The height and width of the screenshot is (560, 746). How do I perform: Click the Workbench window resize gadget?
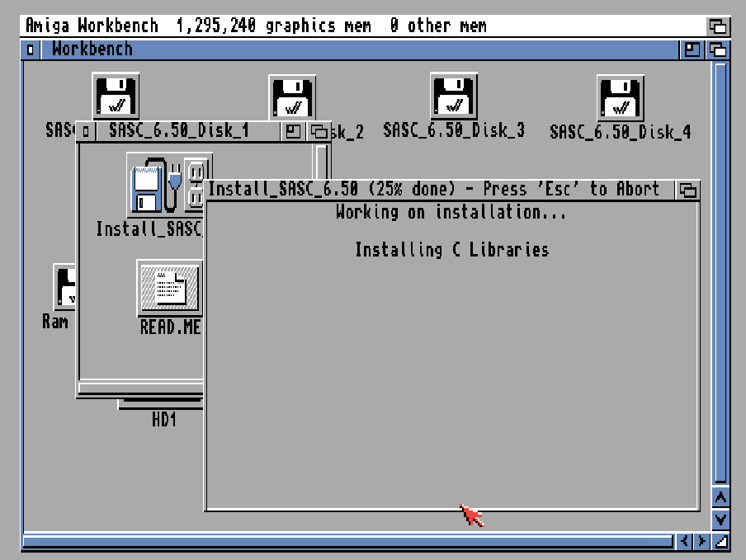[x=720, y=541]
